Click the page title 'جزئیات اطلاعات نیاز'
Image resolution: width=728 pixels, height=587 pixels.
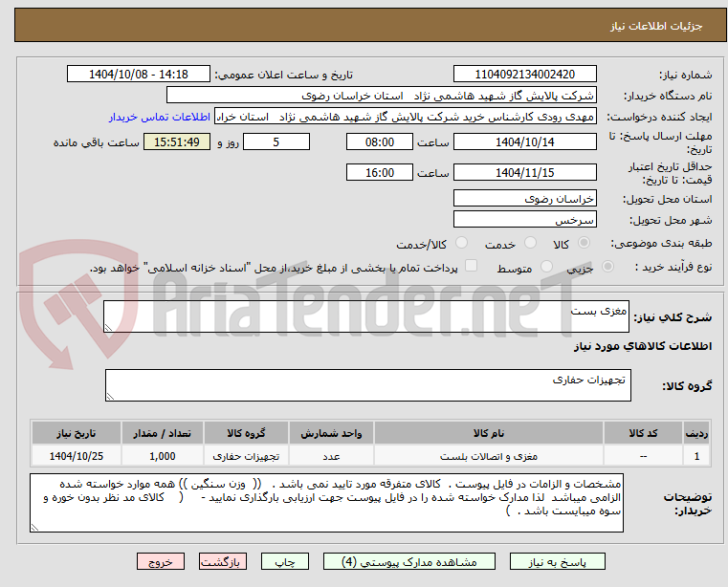point(656,26)
